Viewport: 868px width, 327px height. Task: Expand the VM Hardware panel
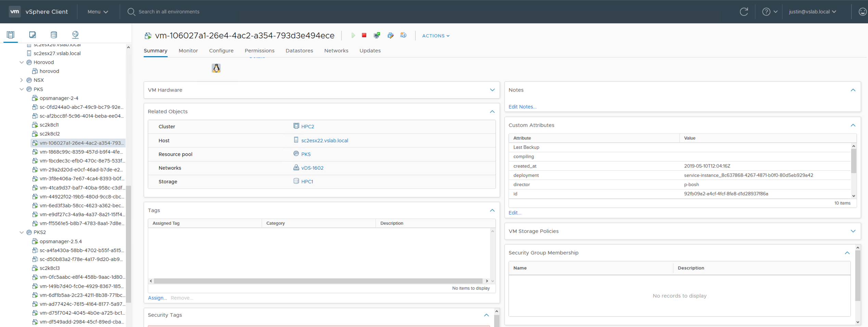(492, 90)
